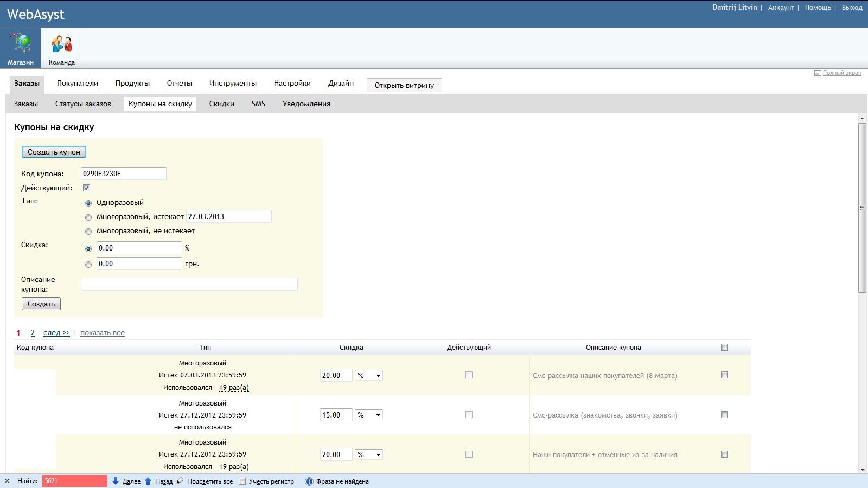Click the Найти search field containing 5671

[x=75, y=481]
